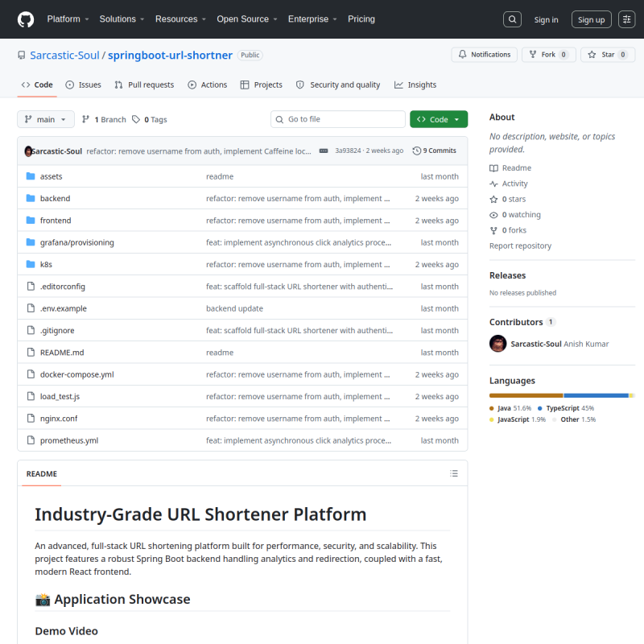This screenshot has height=644, width=644.
Task: Open the springboot-url-shortner repo link
Action: coord(170,55)
